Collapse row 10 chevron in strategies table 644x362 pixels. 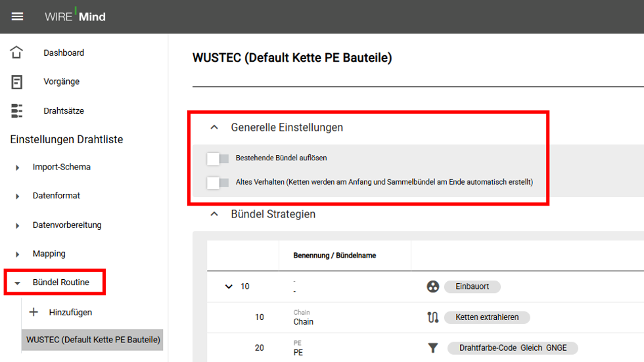pyautogui.click(x=229, y=286)
